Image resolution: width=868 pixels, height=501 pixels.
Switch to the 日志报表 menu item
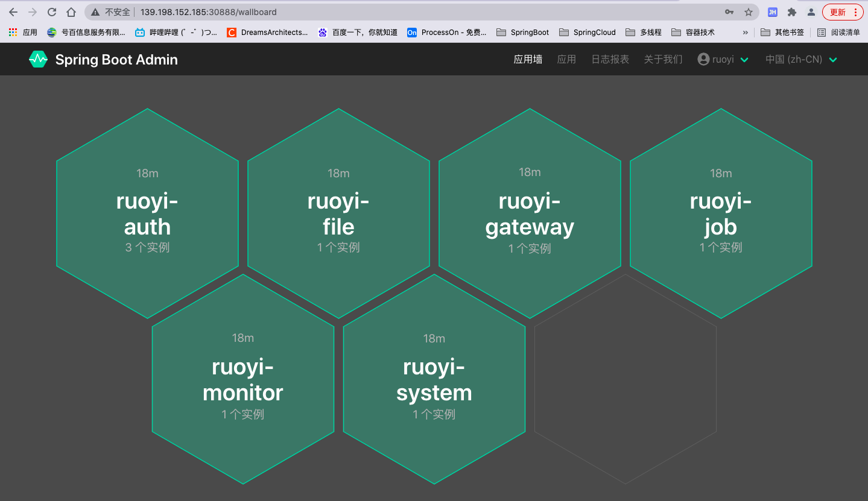[609, 59]
